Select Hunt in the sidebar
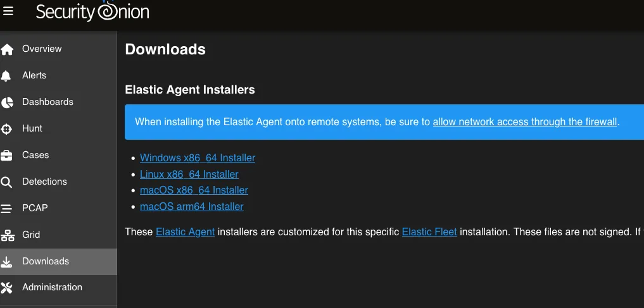This screenshot has height=308, width=644. (32, 128)
